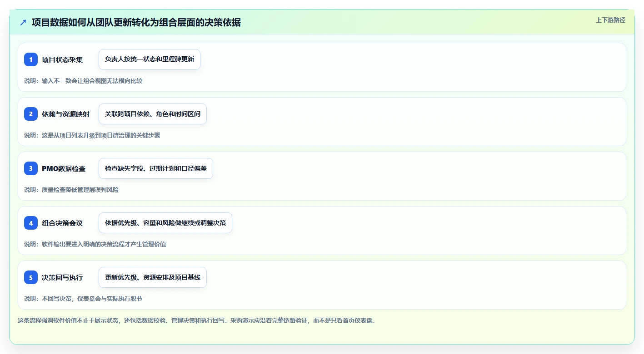Click the note 这是从项目列表升级到项目群治理的关键步骤
The height and width of the screenshot is (354, 644).
pyautogui.click(x=92, y=135)
